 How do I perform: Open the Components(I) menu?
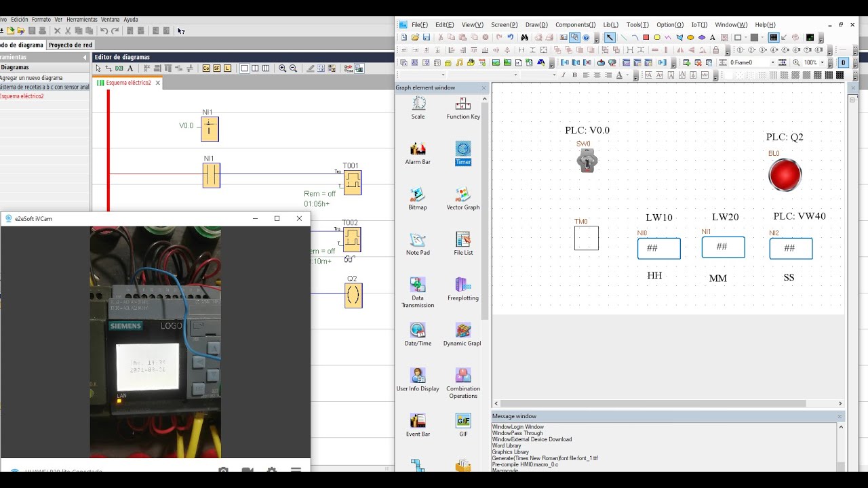coord(575,24)
